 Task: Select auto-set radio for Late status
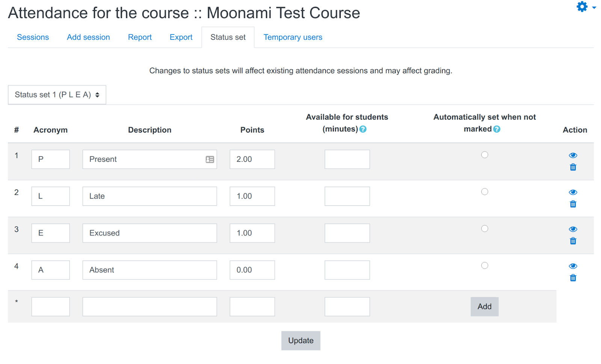(485, 191)
